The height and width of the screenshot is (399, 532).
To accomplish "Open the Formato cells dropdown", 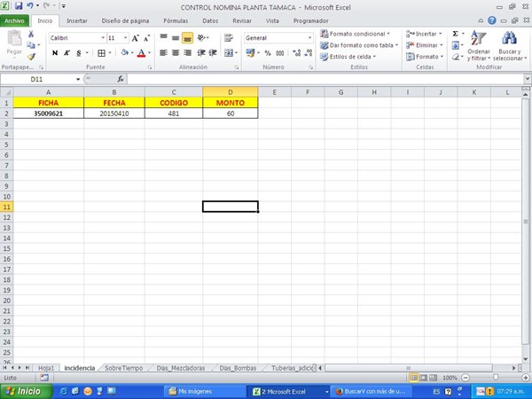I will (425, 57).
